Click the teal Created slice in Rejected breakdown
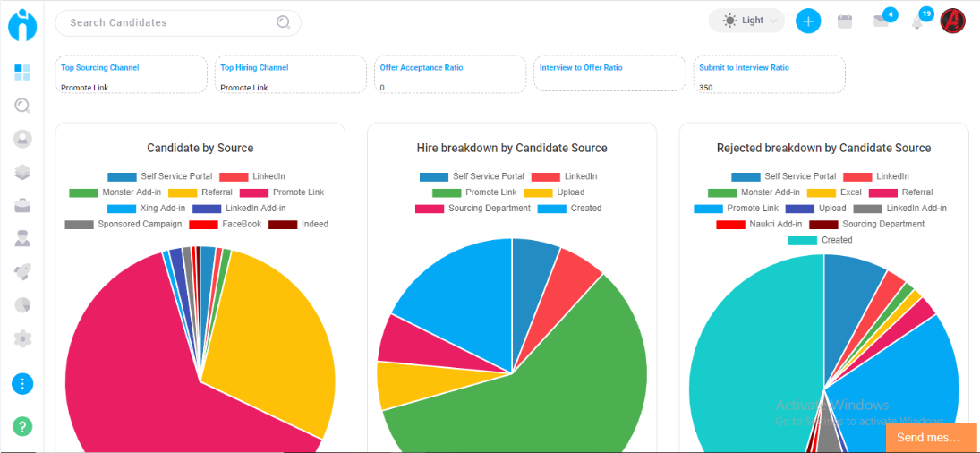This screenshot has height=453, width=980. pyautogui.click(x=756, y=356)
